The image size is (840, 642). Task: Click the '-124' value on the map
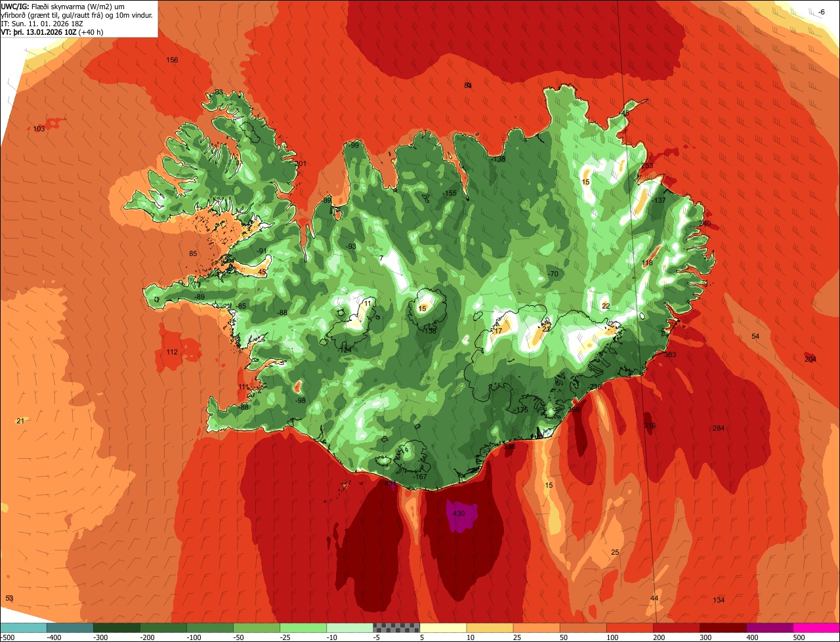[345, 351]
